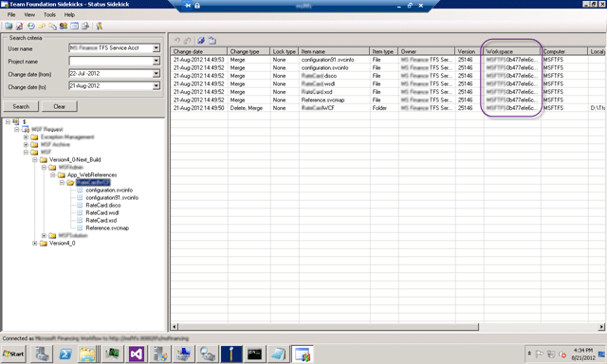Click the Project name input field
Screen dimensions: 607x364
click(x=111, y=61)
